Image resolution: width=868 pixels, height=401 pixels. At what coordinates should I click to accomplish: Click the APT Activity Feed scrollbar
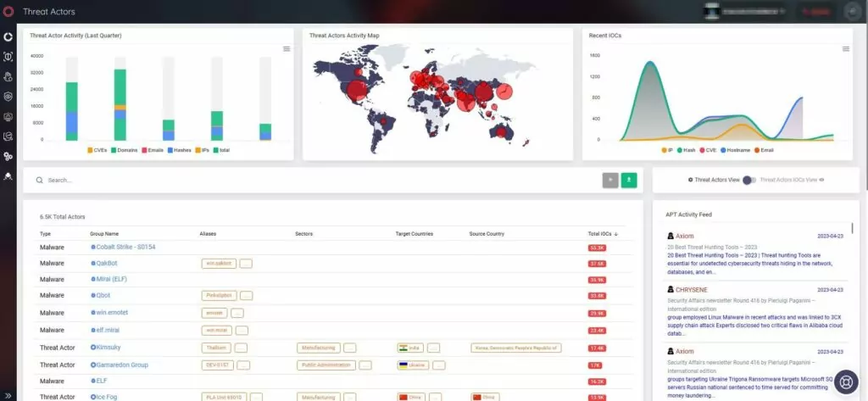coord(852,229)
